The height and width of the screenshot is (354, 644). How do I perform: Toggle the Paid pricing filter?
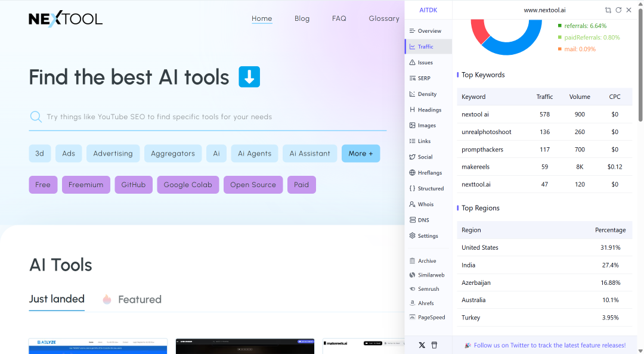click(302, 185)
